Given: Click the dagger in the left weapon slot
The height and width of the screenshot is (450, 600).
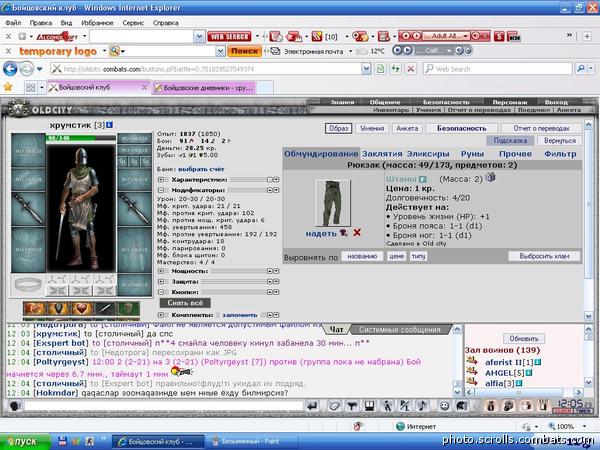Looking at the screenshot, I should [x=28, y=209].
